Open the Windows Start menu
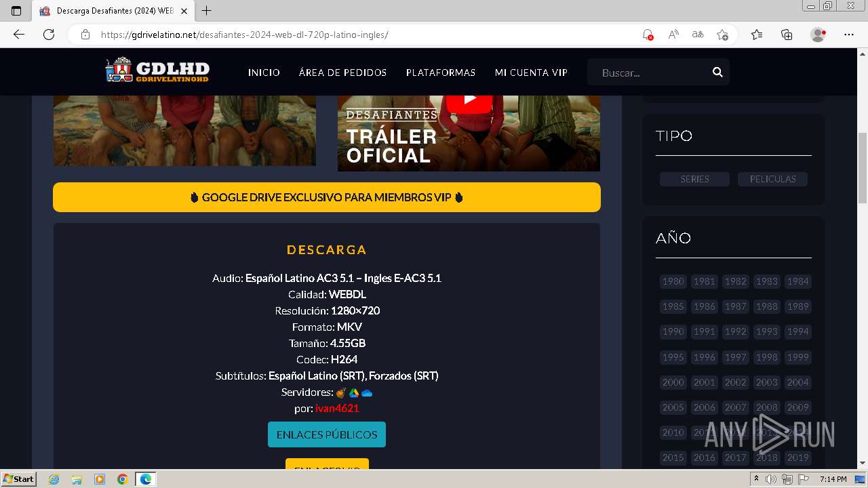 [x=18, y=479]
